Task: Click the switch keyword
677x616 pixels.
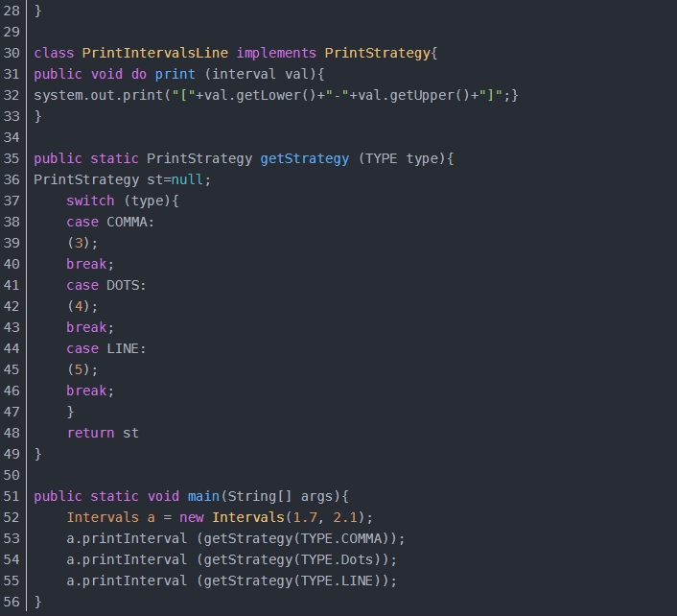Action: tap(90, 201)
